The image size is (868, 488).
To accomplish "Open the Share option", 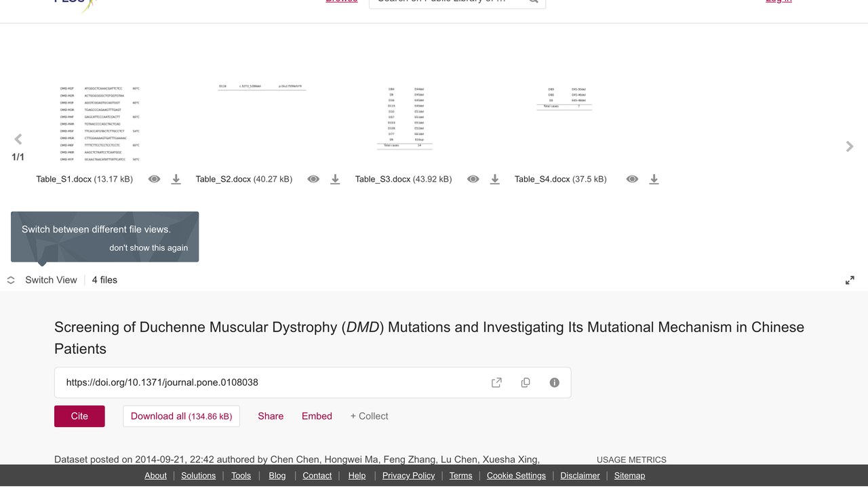I will tap(271, 416).
